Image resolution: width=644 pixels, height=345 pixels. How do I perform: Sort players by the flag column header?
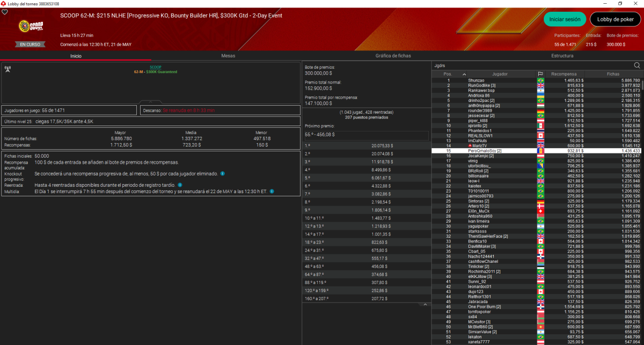[540, 74]
